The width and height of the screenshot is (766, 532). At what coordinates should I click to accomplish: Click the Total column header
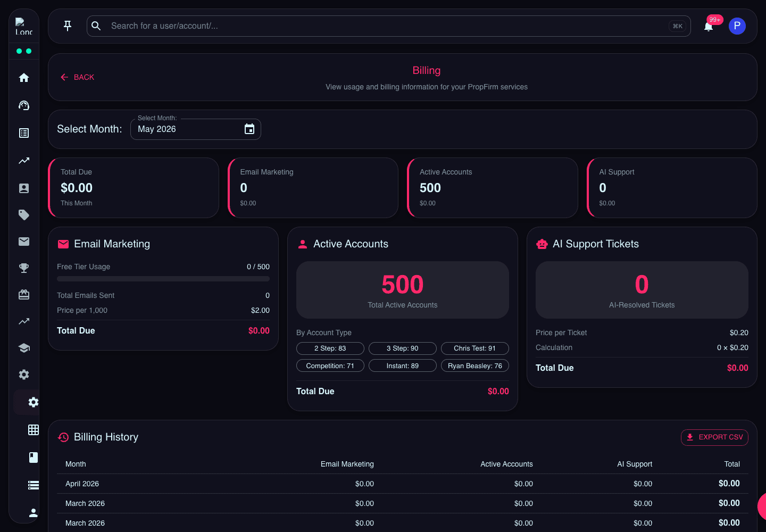(x=732, y=464)
